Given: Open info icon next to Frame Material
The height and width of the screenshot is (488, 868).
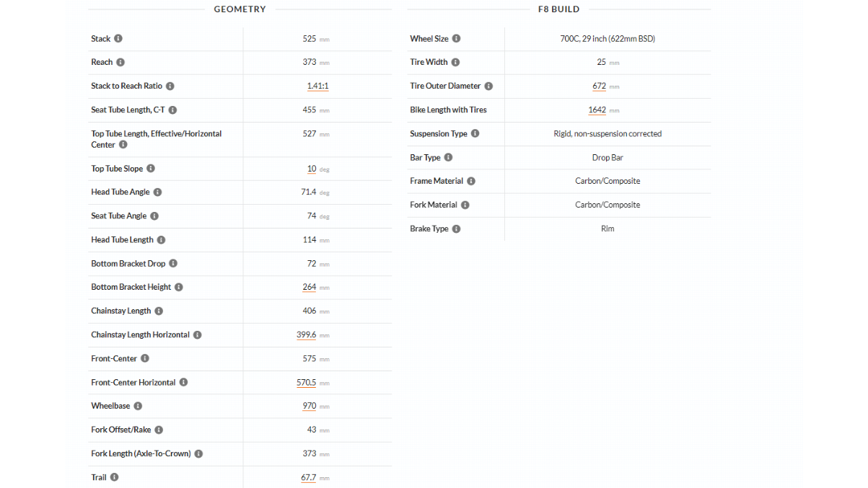Looking at the screenshot, I should [470, 182].
